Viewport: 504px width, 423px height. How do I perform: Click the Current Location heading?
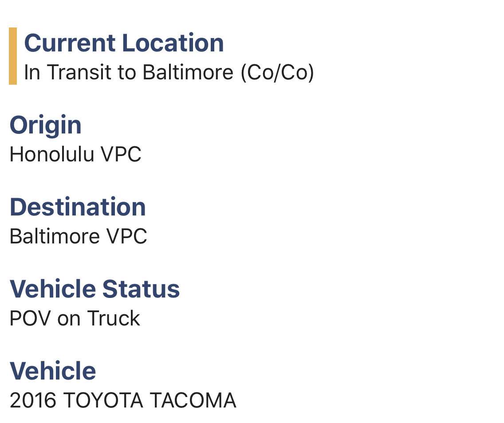124,43
